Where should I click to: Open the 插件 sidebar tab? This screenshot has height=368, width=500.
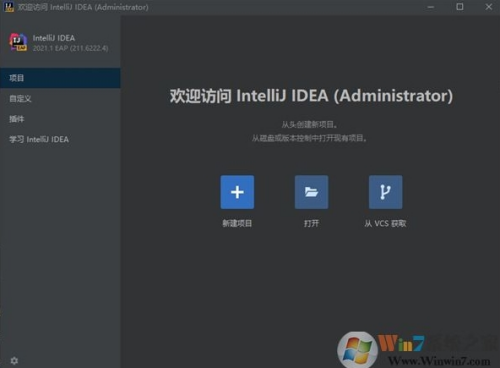(60, 119)
